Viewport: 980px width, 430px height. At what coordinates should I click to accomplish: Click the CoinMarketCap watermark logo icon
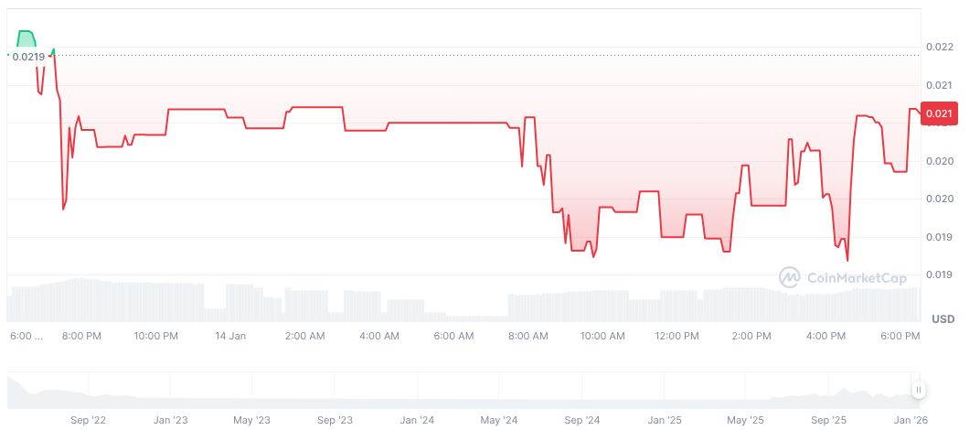click(790, 276)
